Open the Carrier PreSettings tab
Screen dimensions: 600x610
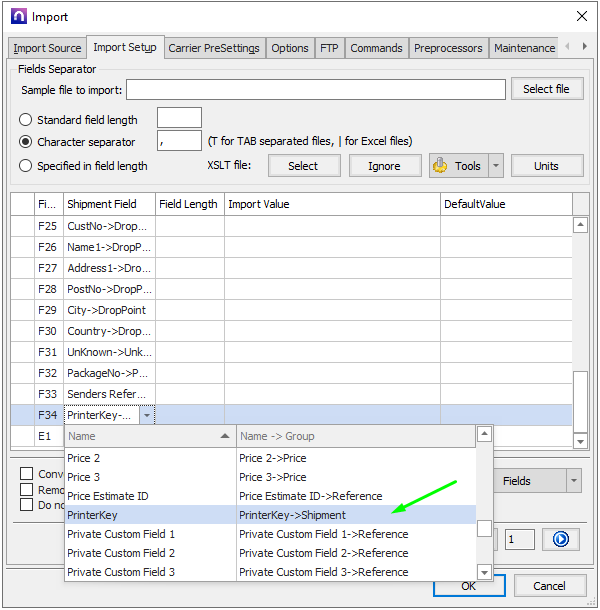pos(213,48)
